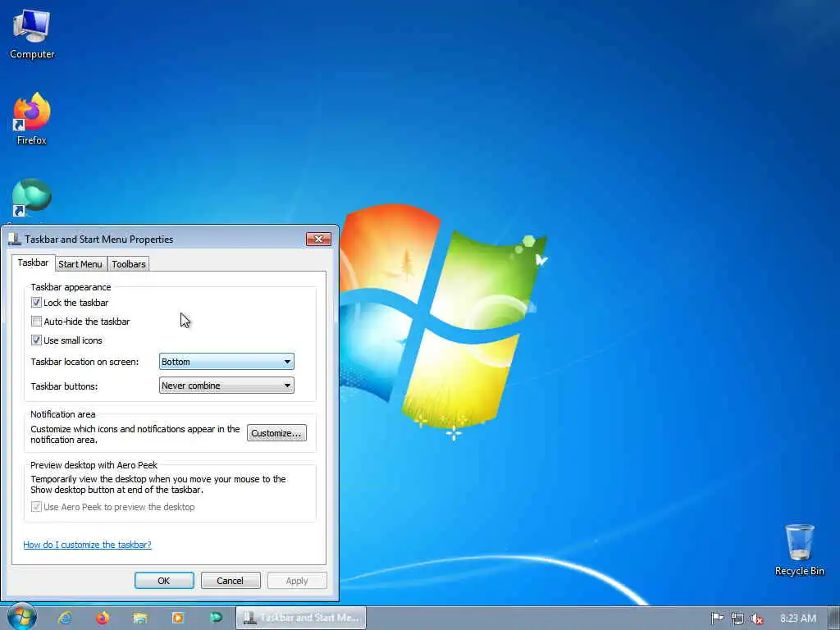Select the Taskbar tab
The height and width of the screenshot is (630, 840).
point(33,262)
